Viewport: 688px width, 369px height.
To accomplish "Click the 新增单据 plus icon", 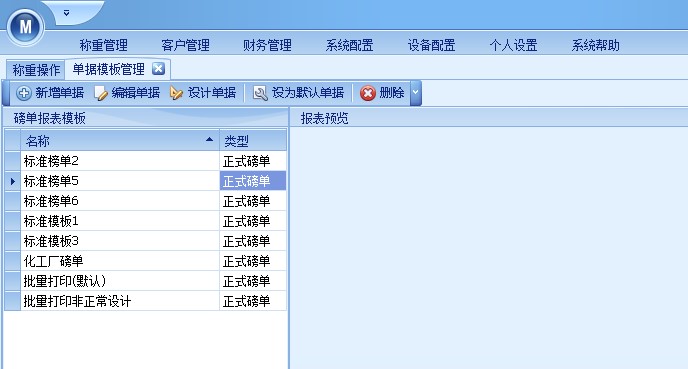I will coord(24,93).
